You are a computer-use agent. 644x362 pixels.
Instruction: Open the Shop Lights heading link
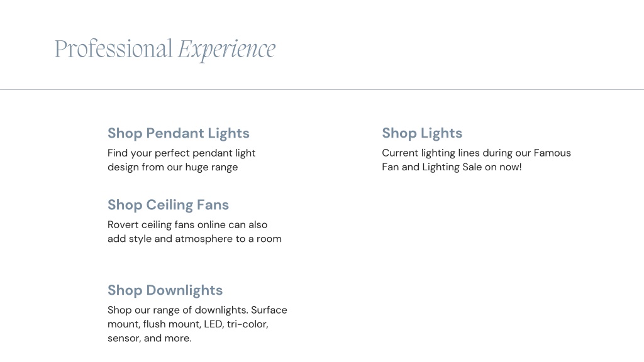click(422, 133)
